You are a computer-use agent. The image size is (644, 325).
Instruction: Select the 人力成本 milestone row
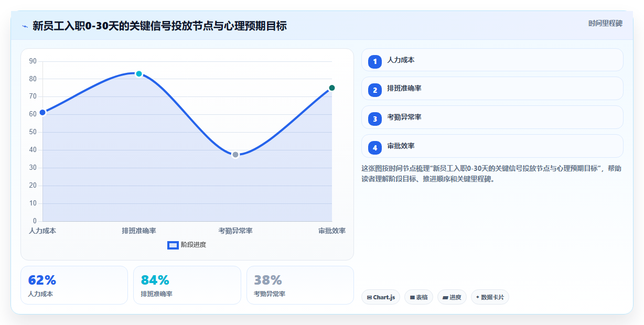pos(492,60)
